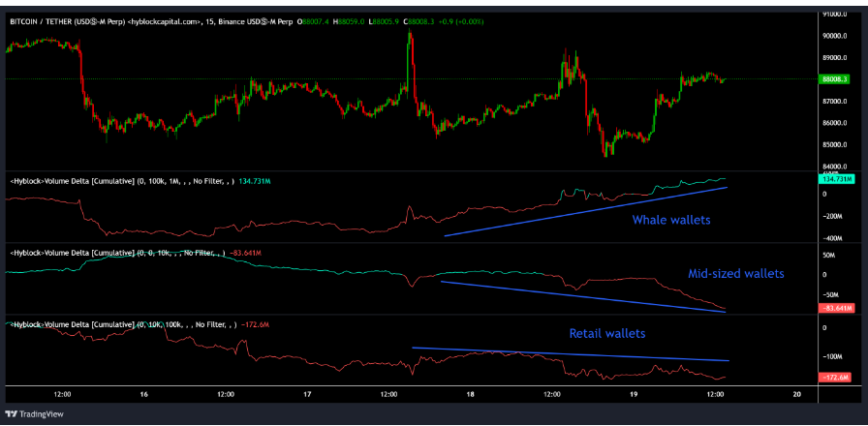The height and width of the screenshot is (426, 868).
Task: Click the 90000.0 level on price scale
Action: pos(835,36)
